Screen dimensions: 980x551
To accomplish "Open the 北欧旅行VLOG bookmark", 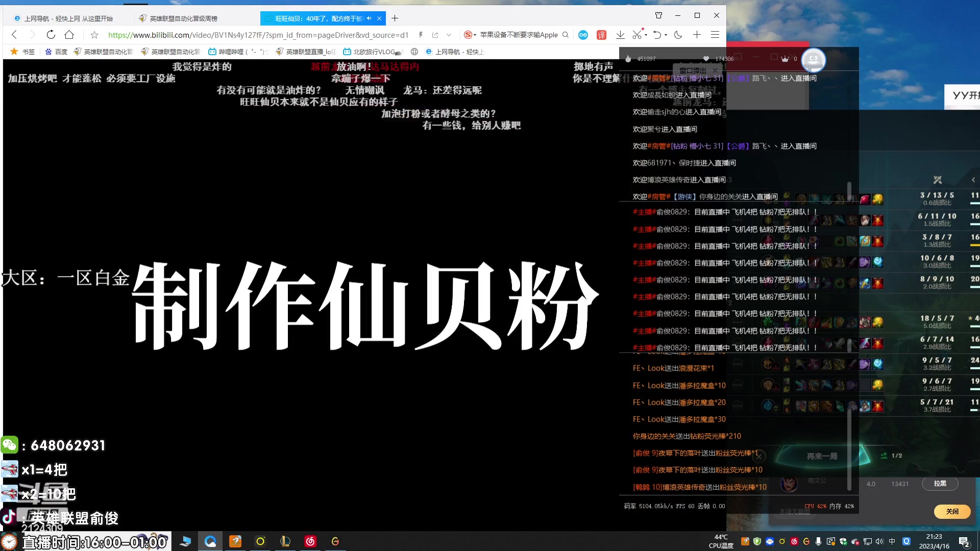I will [373, 52].
